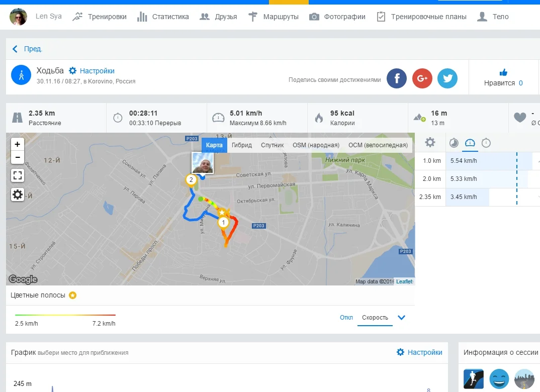This screenshot has height=392, width=540.
Task: Click graph Настройки link
Action: point(419,352)
